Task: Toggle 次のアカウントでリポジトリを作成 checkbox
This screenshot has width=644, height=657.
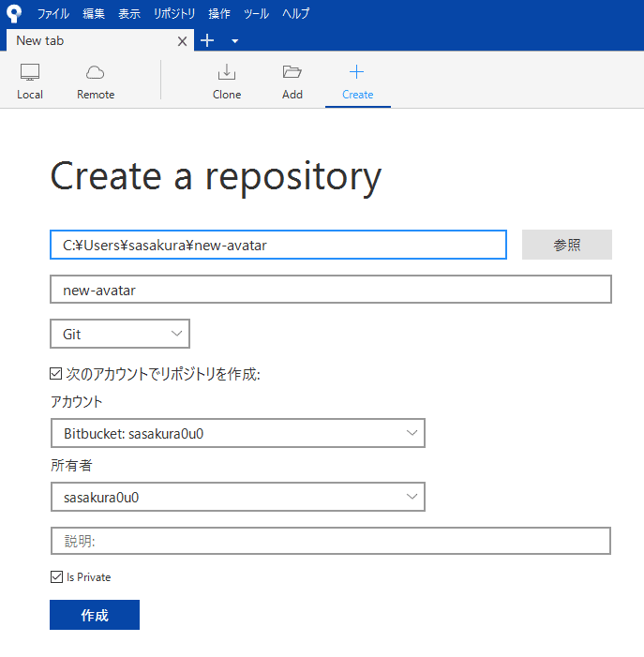Action: [x=55, y=373]
